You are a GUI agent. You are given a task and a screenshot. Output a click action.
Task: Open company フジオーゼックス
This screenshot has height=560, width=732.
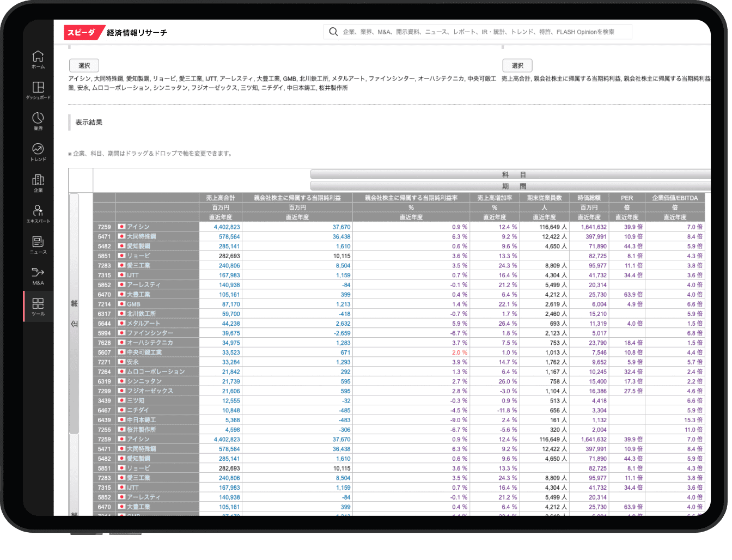pos(150,391)
